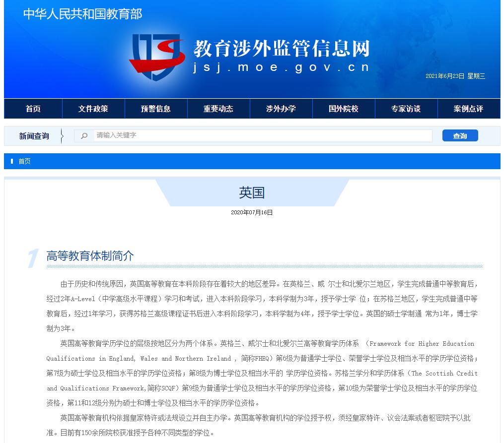Open the 文件政策 navigation menu

click(x=93, y=108)
